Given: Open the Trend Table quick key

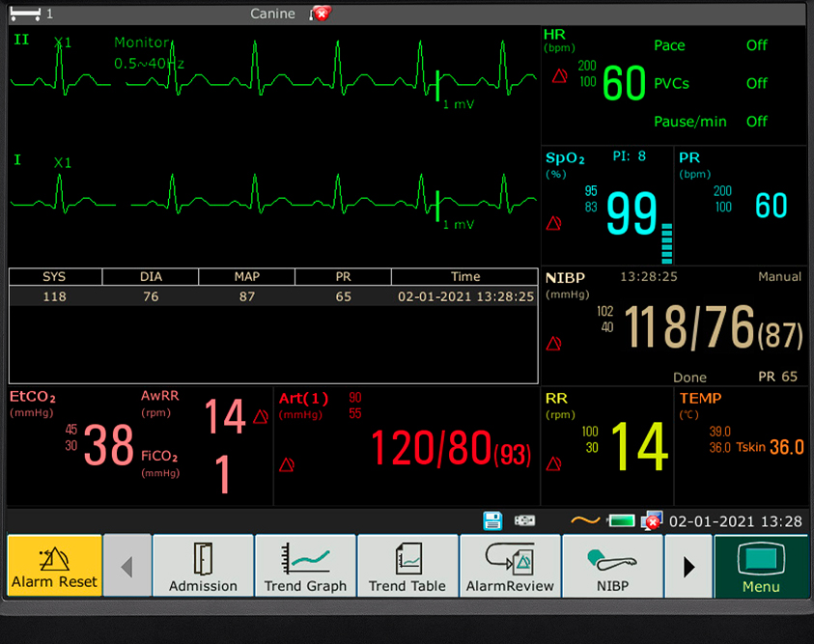Looking at the screenshot, I should [x=407, y=566].
